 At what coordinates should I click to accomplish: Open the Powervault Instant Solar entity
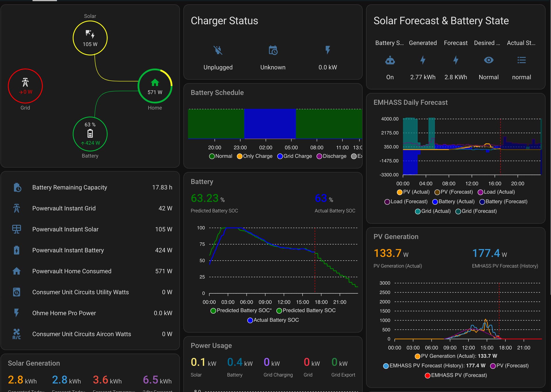tap(65, 229)
